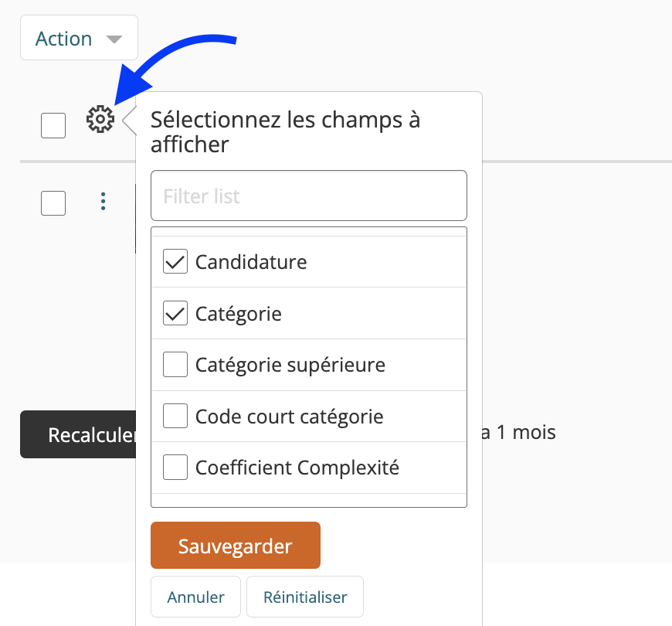The width and height of the screenshot is (672, 626).
Task: Uncheck the Candidature field checkbox
Action: pos(175,261)
